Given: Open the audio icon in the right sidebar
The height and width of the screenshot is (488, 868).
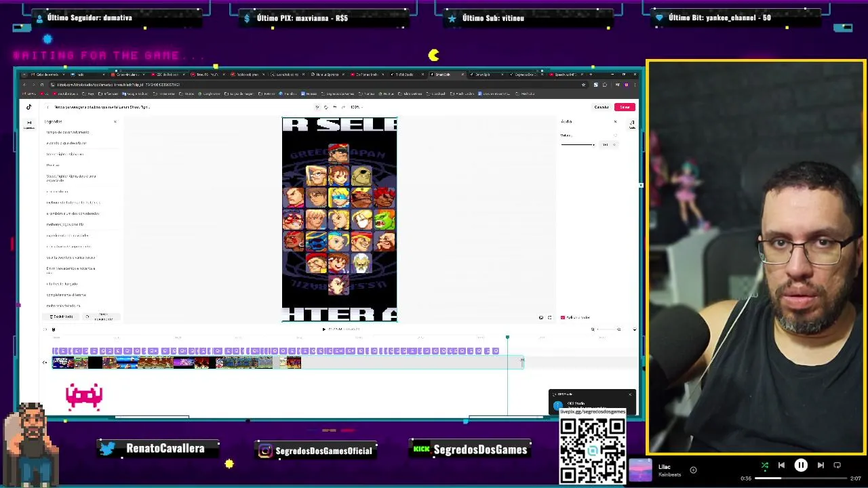Looking at the screenshot, I should click(632, 124).
